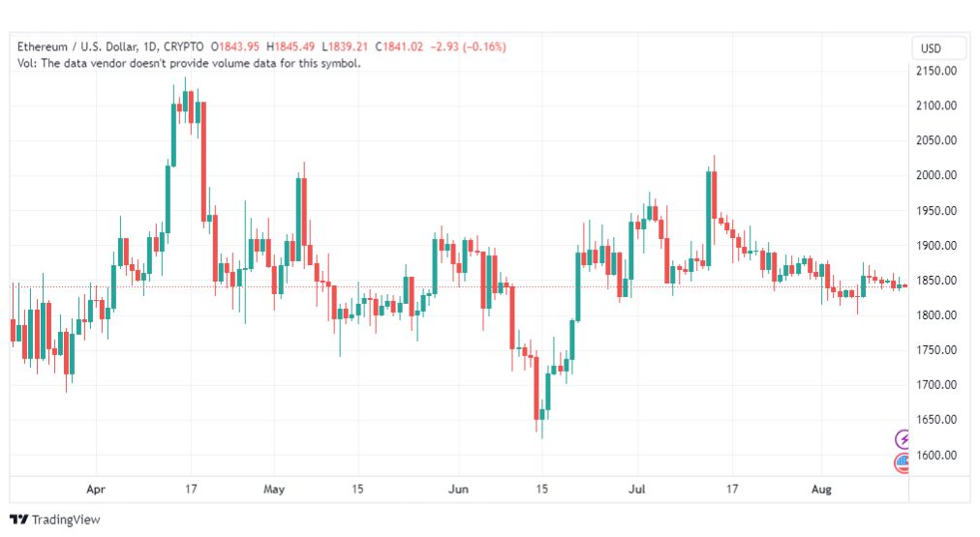Click the 2150.00 price scale label
The width and height of the screenshot is (980, 537).
tap(936, 72)
